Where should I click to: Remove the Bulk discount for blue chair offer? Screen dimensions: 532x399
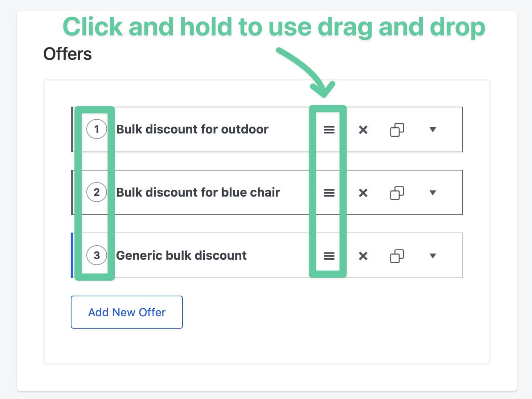363,193
